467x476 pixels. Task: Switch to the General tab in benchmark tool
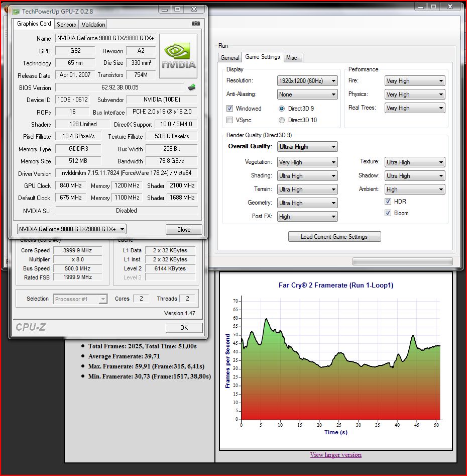tap(229, 58)
